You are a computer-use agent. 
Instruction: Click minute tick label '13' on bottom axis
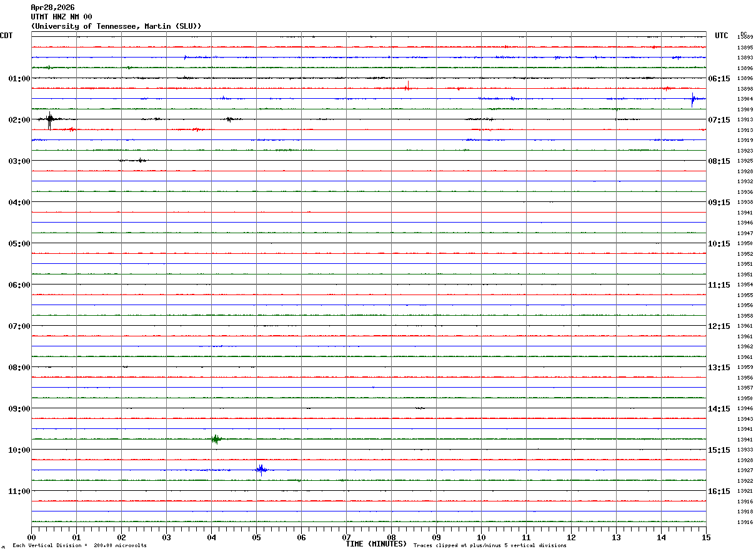(616, 537)
